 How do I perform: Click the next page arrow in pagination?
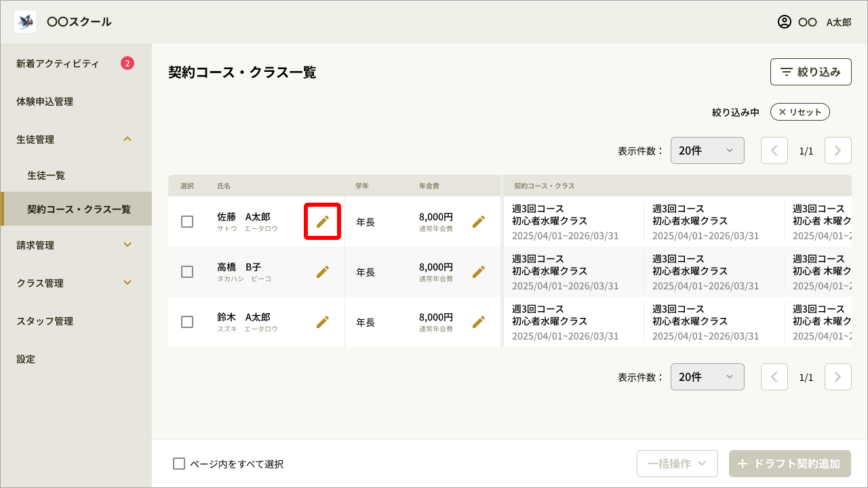tap(837, 150)
